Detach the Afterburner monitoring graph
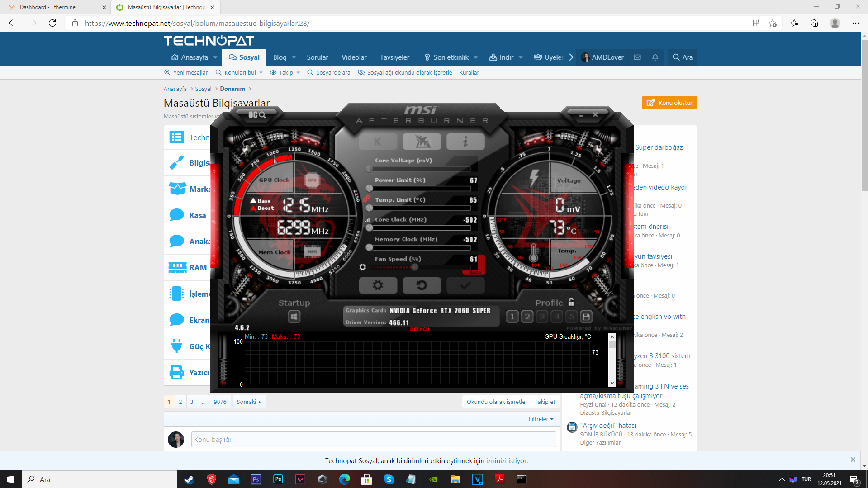 [419, 329]
